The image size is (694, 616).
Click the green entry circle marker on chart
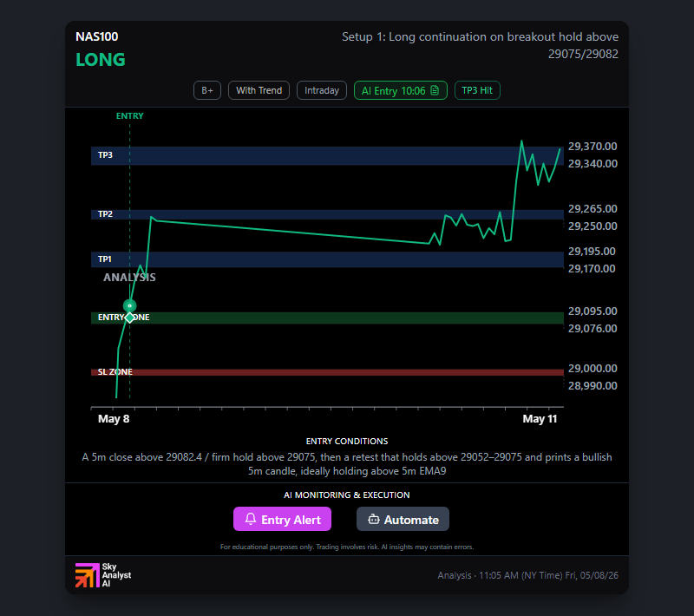[x=129, y=305]
